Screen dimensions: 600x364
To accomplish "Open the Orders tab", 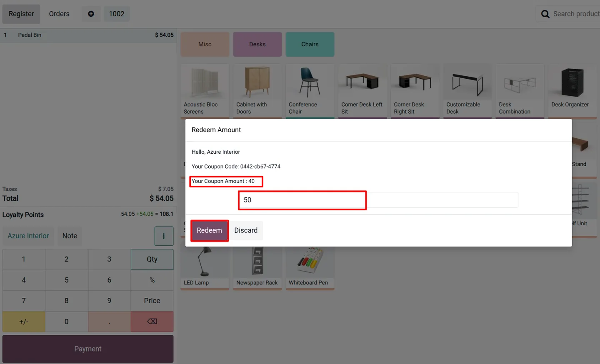I will tap(59, 14).
